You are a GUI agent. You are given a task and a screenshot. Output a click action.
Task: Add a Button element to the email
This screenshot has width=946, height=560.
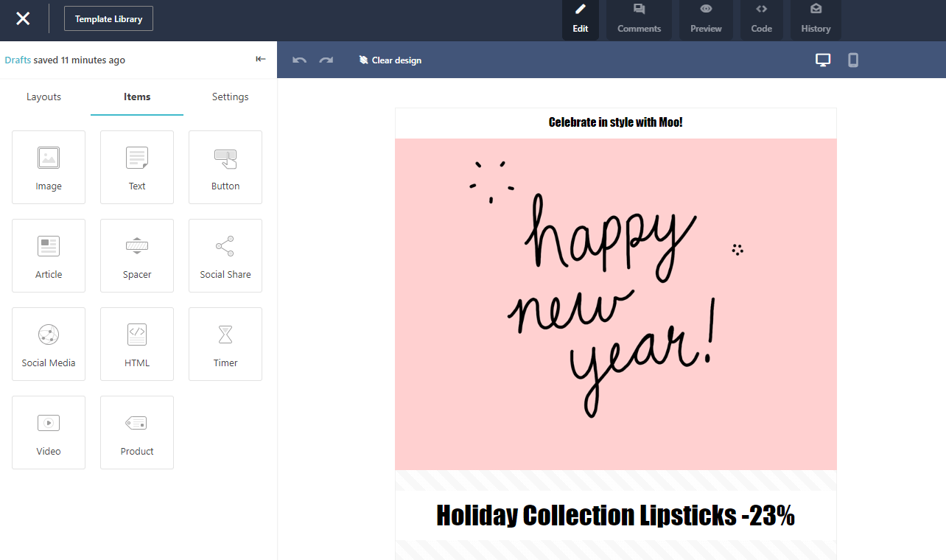pyautogui.click(x=225, y=167)
